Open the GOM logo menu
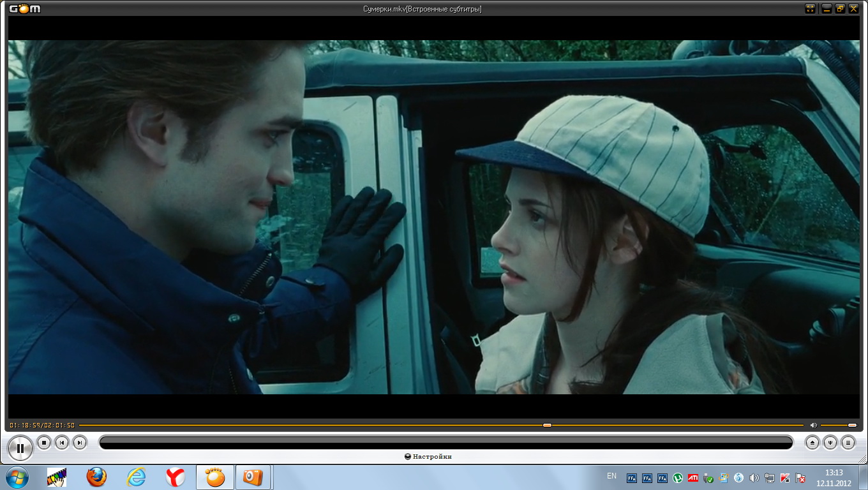 [x=26, y=8]
